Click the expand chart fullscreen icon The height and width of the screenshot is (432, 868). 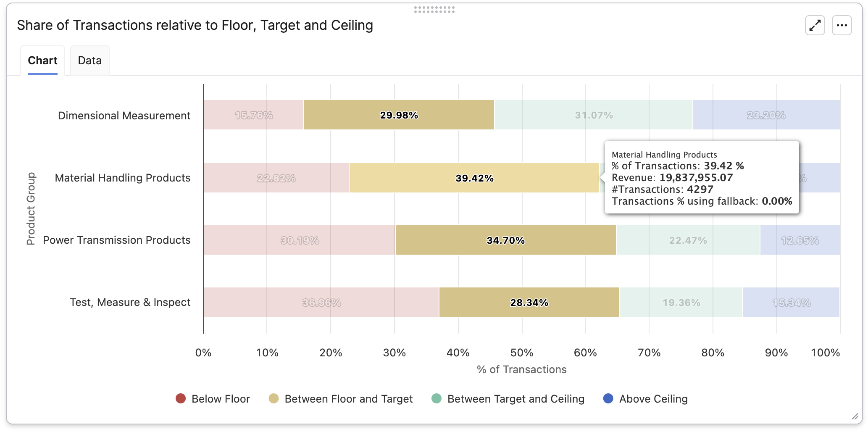pyautogui.click(x=815, y=26)
